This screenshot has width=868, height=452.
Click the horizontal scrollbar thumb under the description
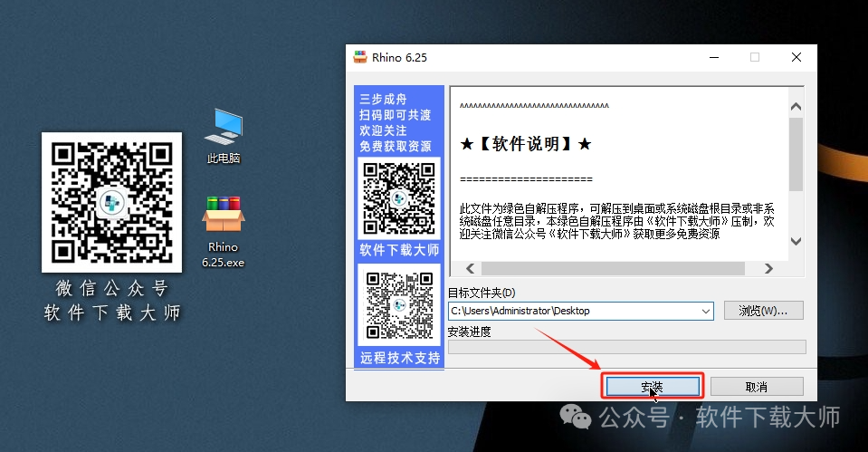613,269
